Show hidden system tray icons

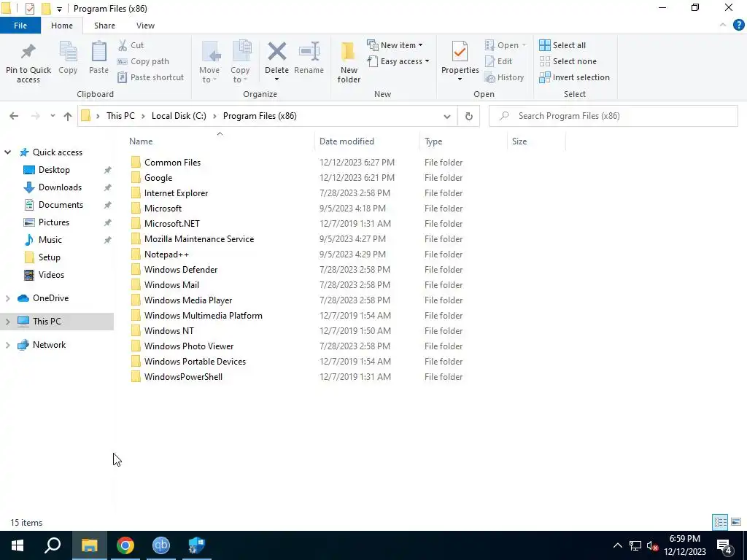pos(617,545)
